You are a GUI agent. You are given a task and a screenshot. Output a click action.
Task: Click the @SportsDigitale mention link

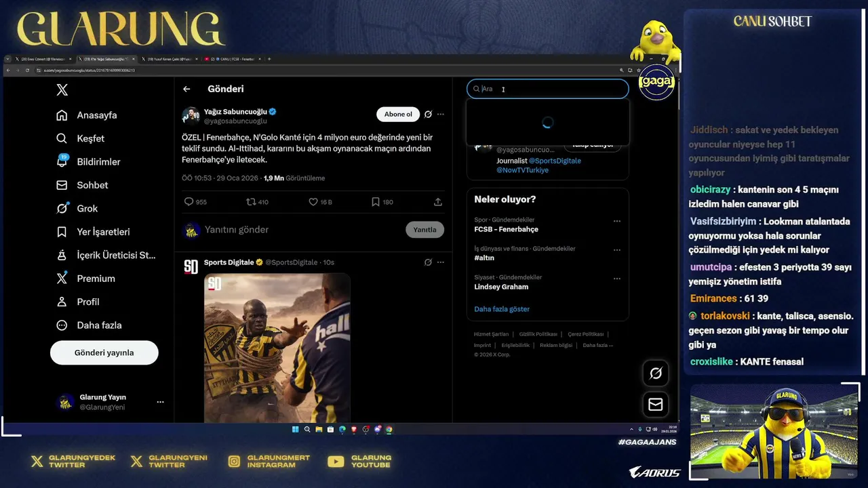[x=555, y=161]
